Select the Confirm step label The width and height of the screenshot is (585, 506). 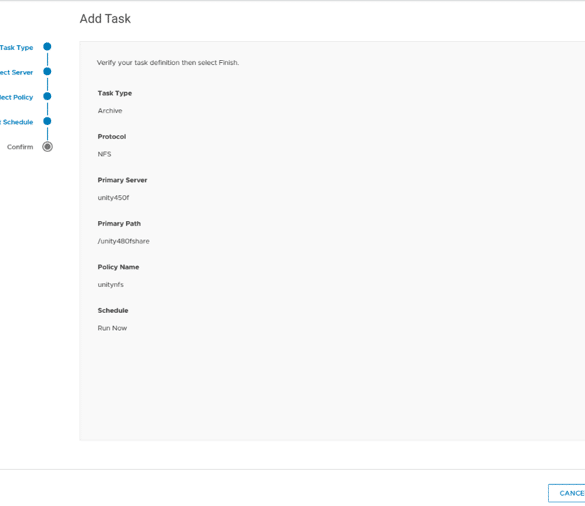click(20, 147)
